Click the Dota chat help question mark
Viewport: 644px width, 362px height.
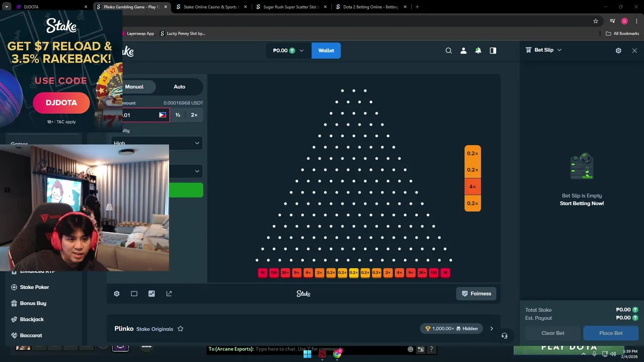tap(431, 349)
